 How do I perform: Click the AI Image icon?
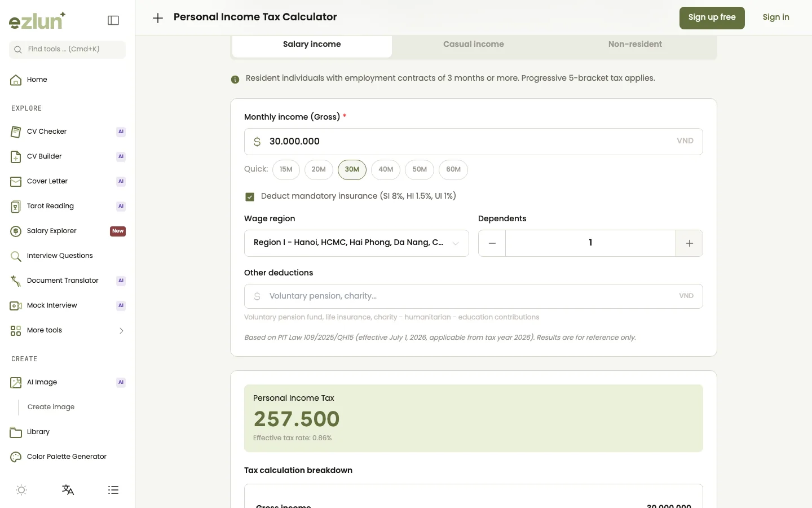16,382
